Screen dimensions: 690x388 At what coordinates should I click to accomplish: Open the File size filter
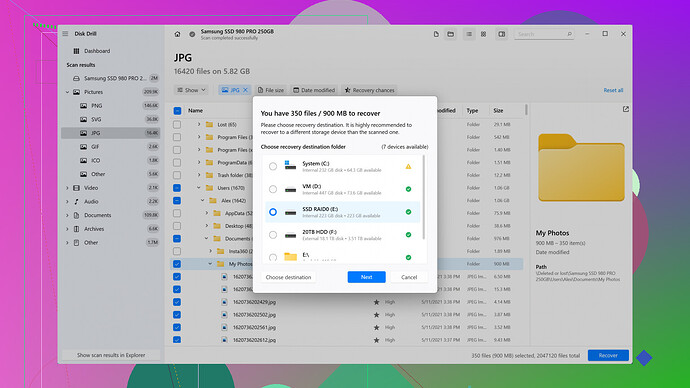(x=271, y=90)
